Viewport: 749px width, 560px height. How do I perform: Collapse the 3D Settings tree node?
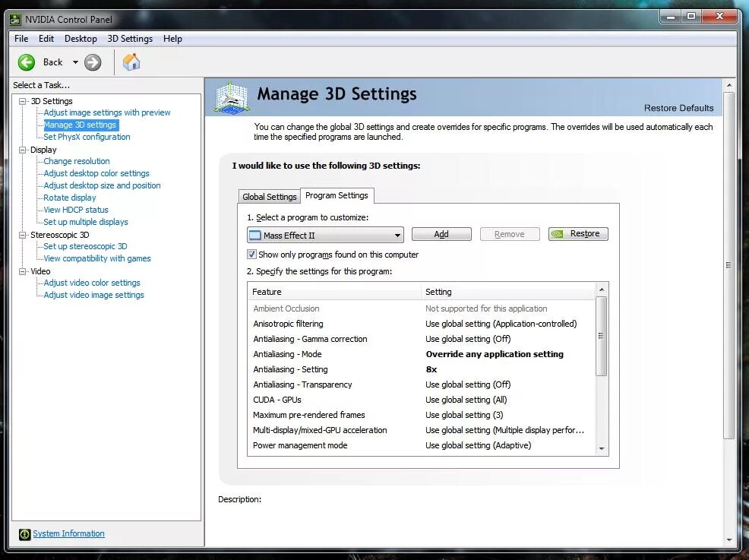[x=22, y=101]
